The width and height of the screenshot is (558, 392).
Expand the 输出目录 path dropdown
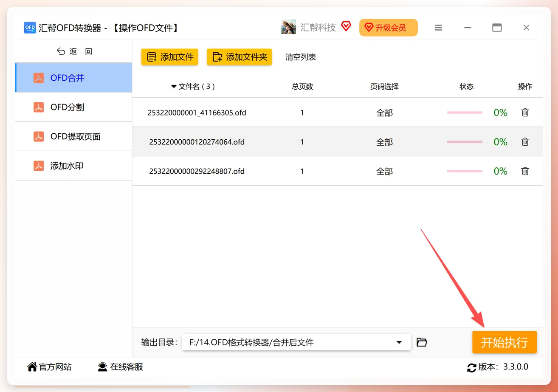coord(399,342)
